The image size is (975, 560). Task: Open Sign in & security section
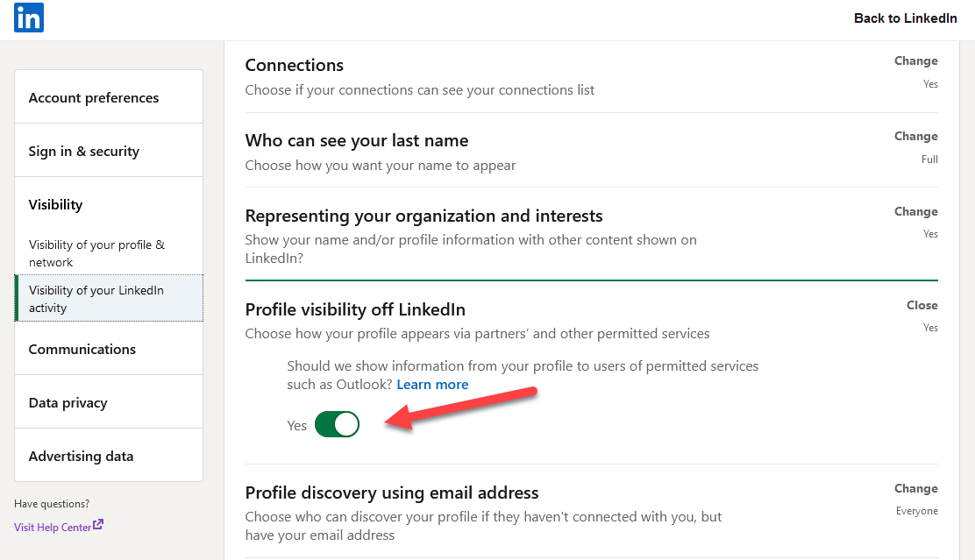(x=83, y=152)
